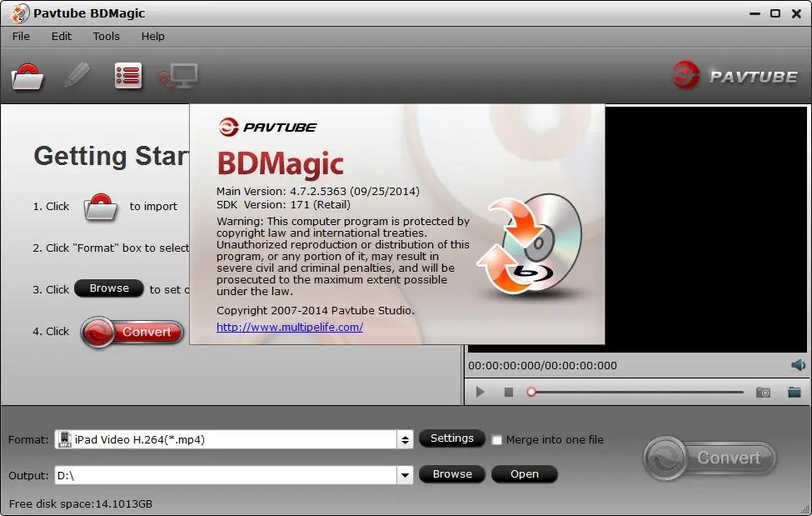812x516 pixels.
Task: Maximize the Pavtube BDMagic window
Action: [x=775, y=13]
